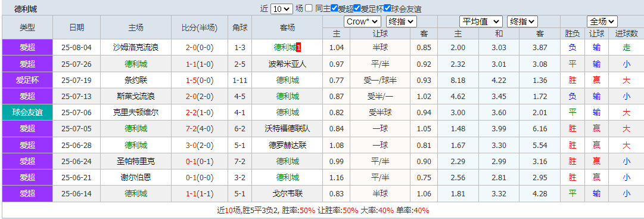The width and height of the screenshot is (644, 219).
Task: Click the draw odds 4.22
Action: (499, 81)
